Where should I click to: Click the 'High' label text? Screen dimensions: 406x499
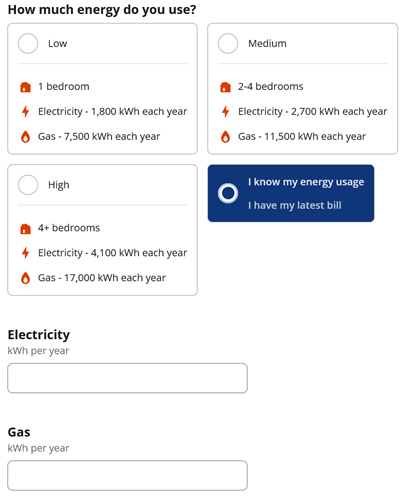pos(59,185)
